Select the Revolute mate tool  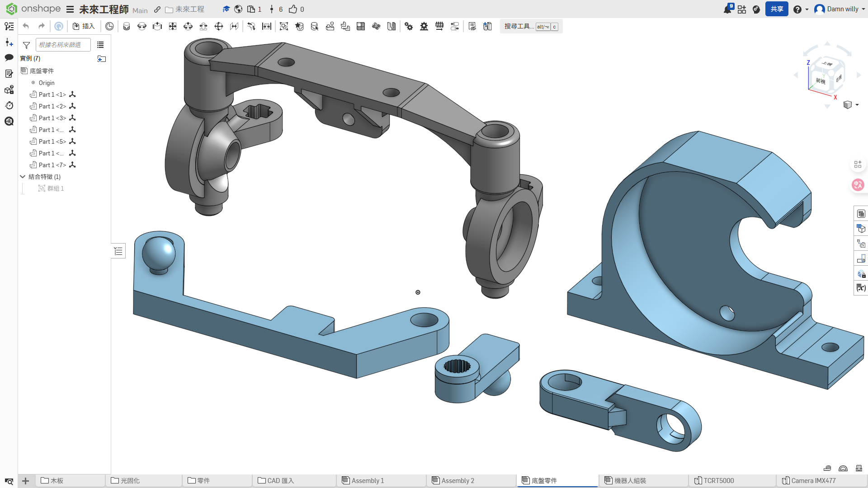[x=142, y=26]
